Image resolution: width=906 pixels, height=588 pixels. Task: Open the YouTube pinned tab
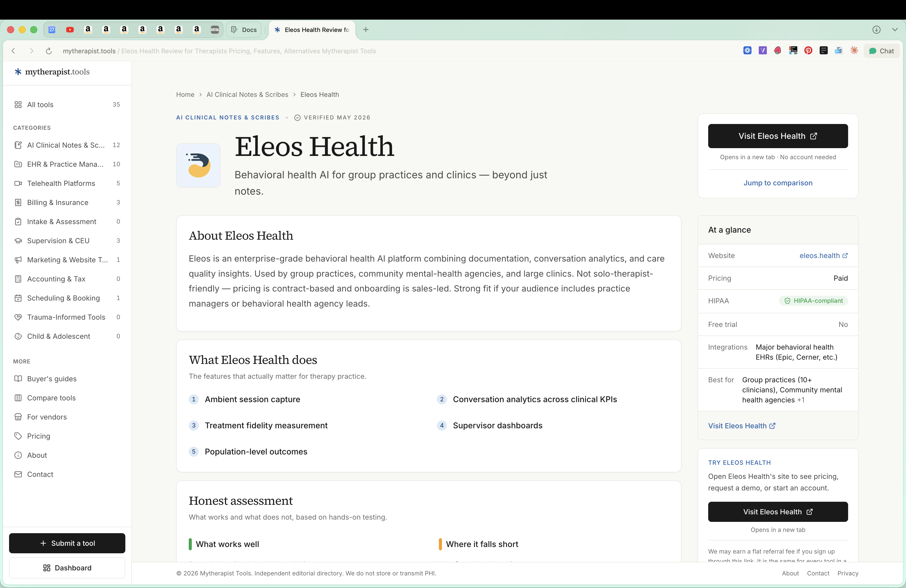pos(70,30)
